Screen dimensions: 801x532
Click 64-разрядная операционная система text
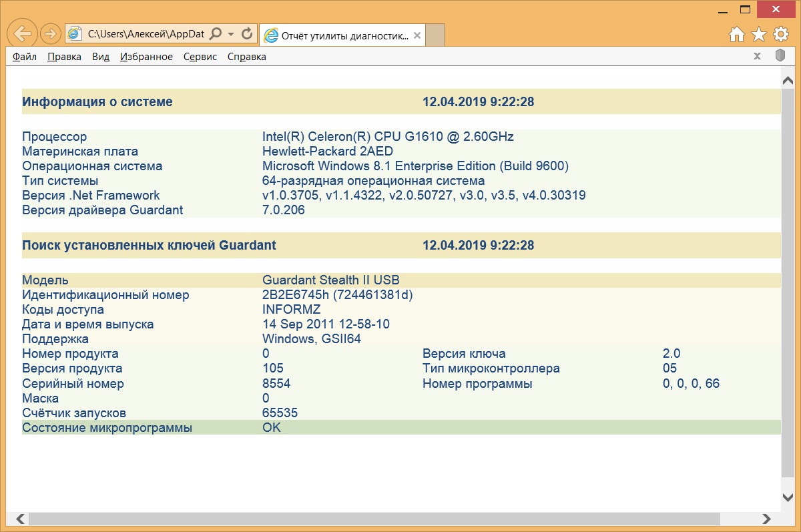374,181
